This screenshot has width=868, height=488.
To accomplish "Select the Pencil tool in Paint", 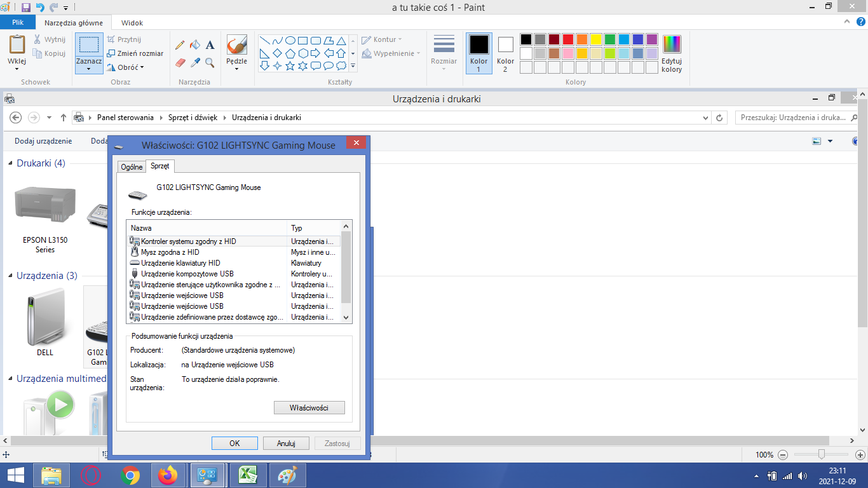I will [180, 45].
